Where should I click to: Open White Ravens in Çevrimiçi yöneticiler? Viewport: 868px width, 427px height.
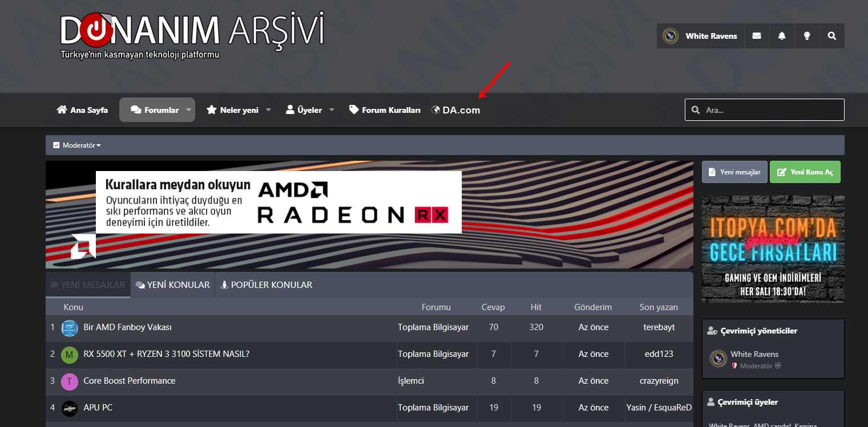point(754,354)
